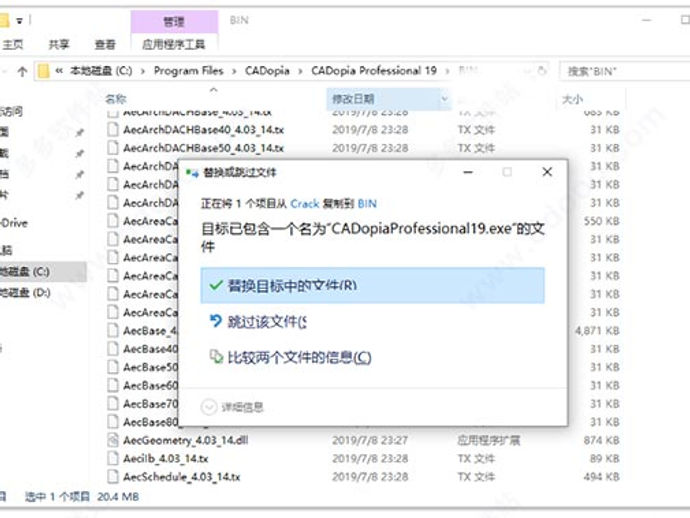
Task: Sort by 名称 column header
Action: (116, 99)
